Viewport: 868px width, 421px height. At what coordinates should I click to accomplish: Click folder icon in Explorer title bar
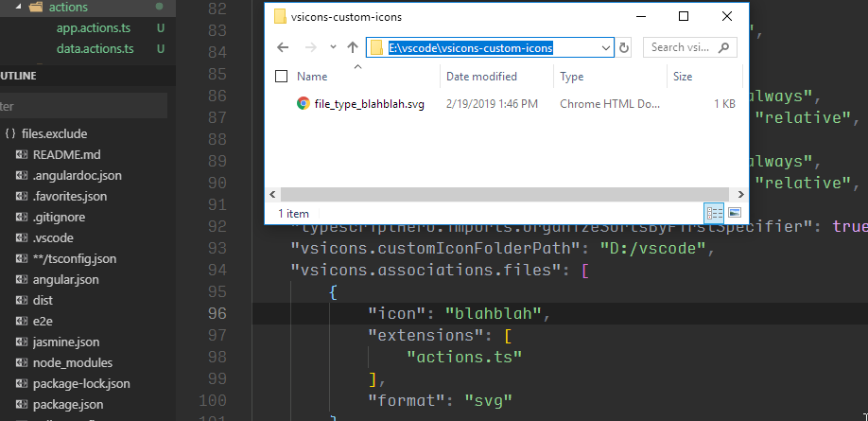(280, 17)
